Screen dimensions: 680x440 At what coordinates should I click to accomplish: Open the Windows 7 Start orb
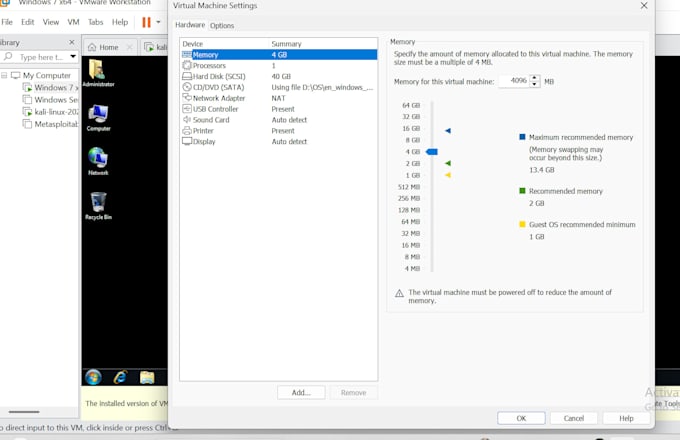pos(93,377)
